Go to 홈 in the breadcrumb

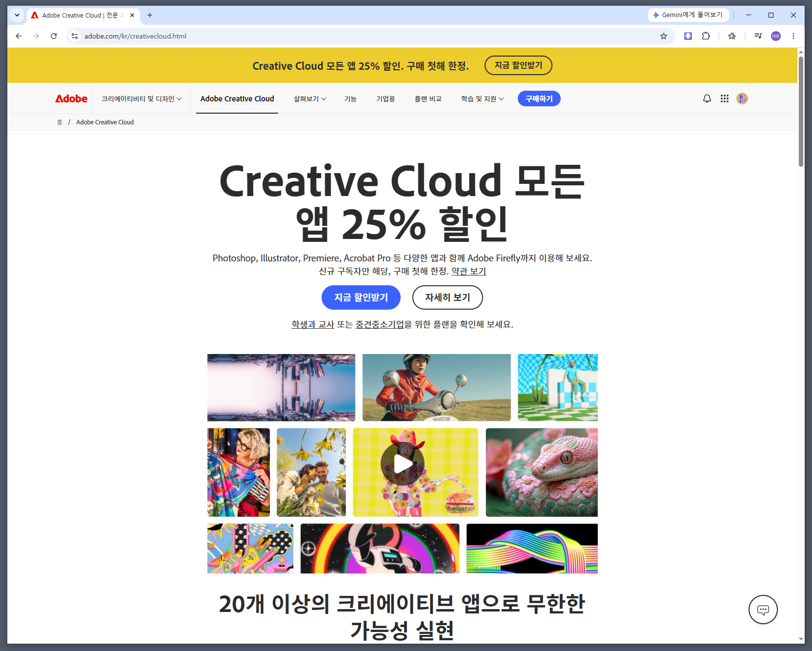tap(60, 122)
